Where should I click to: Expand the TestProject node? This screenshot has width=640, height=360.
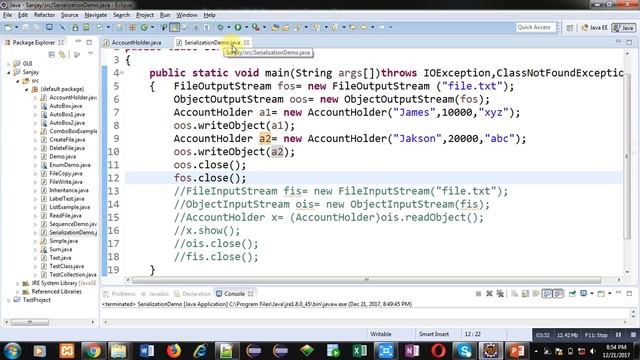(x=9, y=300)
